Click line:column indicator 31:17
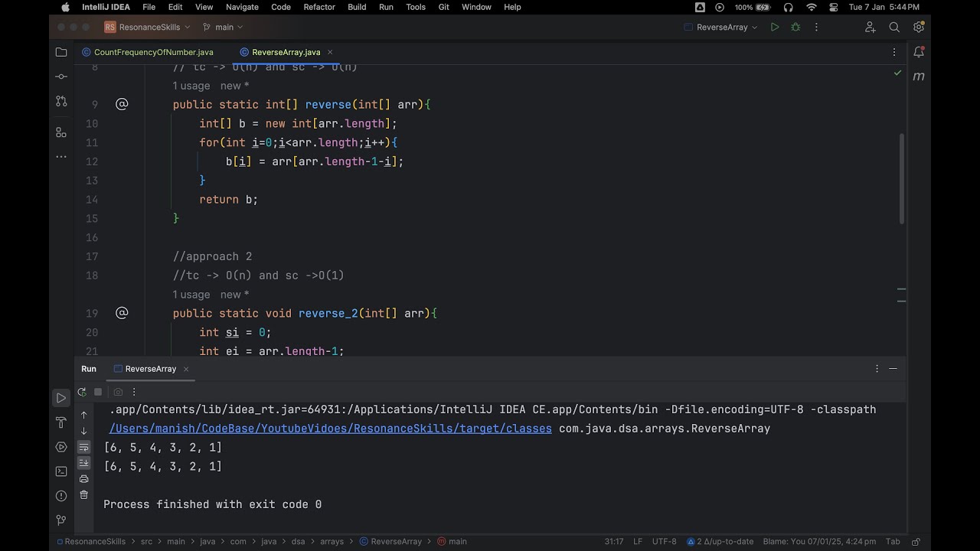Screen dimensions: 980x551 [613, 541]
